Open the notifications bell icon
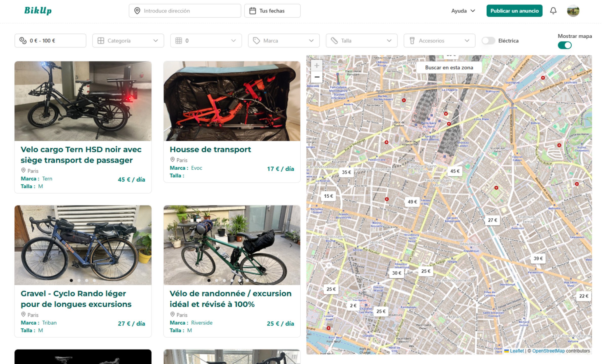Screen dimensions: 602x364 click(553, 11)
